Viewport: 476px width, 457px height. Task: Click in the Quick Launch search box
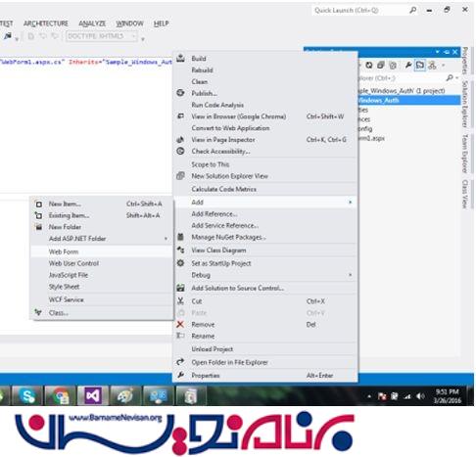pos(361,11)
